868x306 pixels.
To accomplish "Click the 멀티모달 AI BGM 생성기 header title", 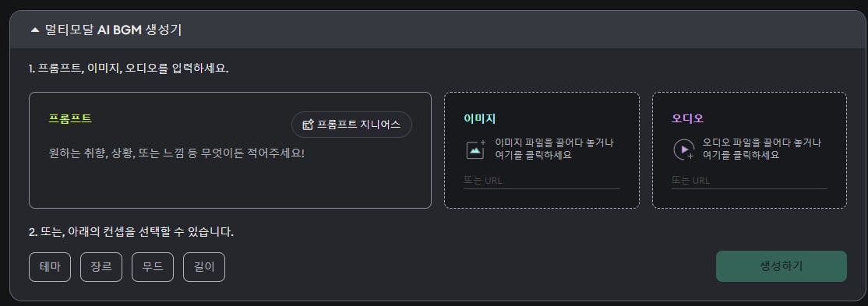I will (113, 30).
